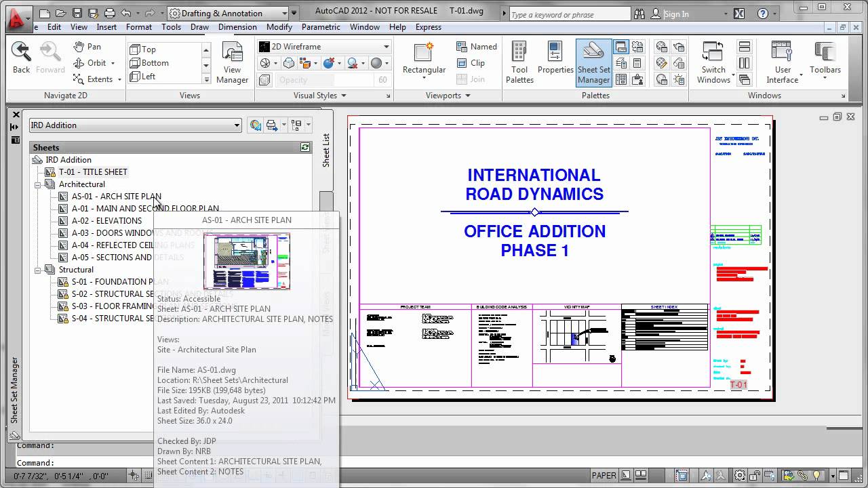Open the Edit menu

tap(54, 27)
